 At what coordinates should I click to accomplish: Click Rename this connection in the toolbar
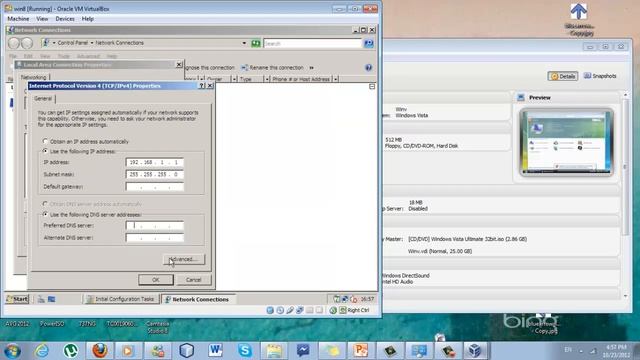click(x=272, y=67)
